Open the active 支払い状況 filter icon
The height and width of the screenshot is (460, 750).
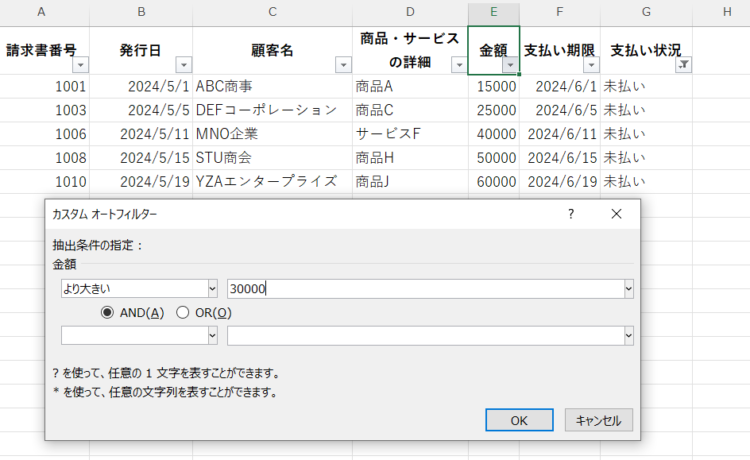pyautogui.click(x=684, y=65)
